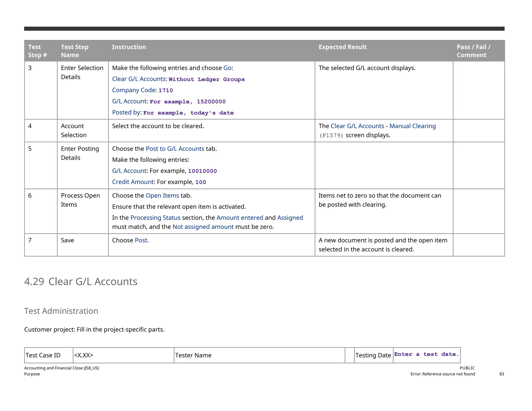Image resolution: width=532 pixels, height=411 pixels.
Task: Click the 'Post' link in step 7
Action: click(141, 240)
